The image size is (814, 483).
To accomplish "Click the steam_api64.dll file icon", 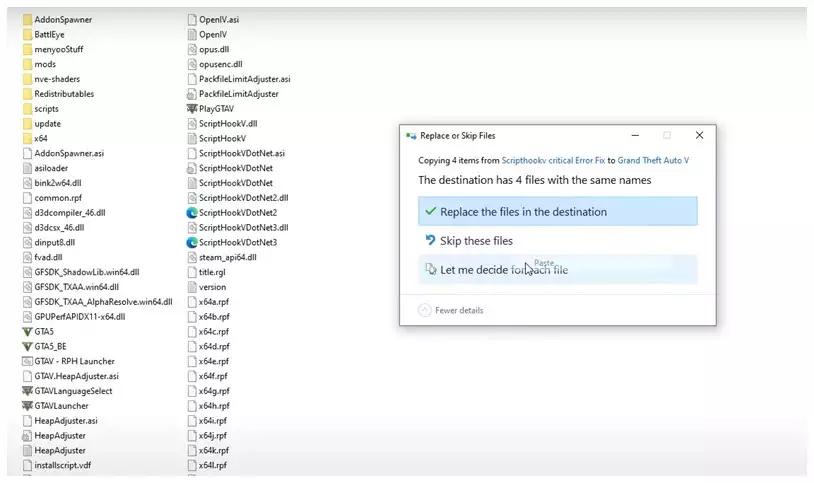I will point(192,257).
